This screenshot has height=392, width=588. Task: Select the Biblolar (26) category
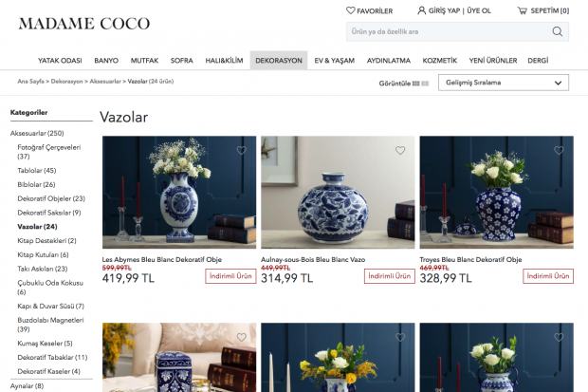[36, 185]
